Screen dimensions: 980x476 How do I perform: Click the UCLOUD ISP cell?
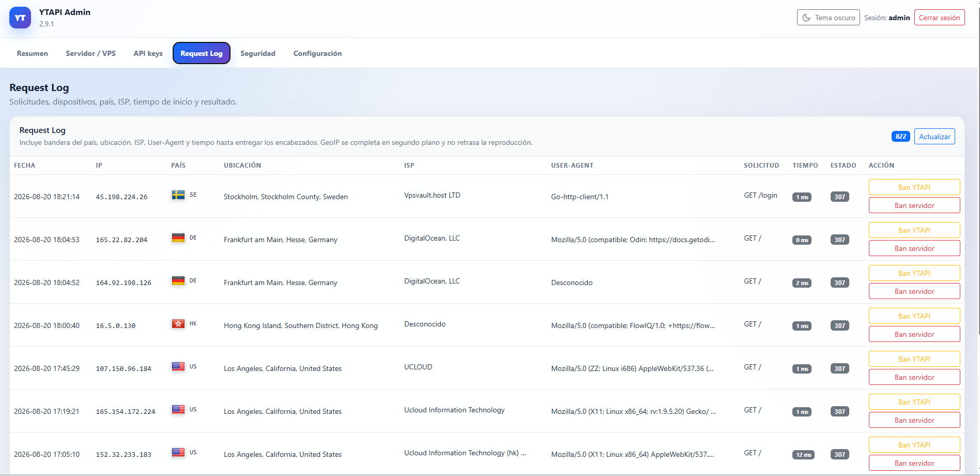[418, 367]
